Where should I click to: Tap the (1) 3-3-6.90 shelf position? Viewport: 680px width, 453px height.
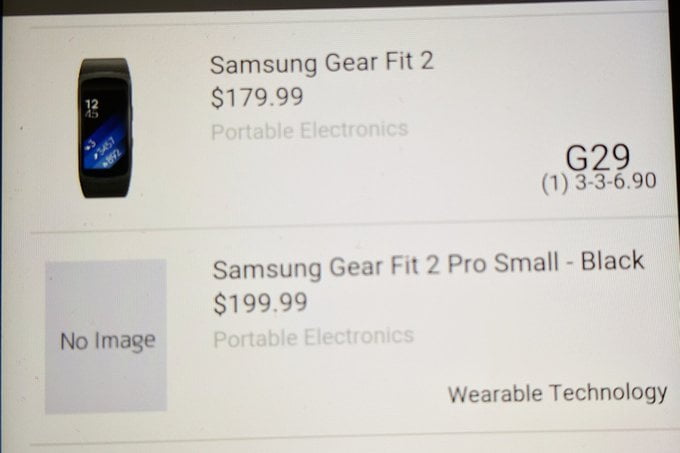pyautogui.click(x=599, y=182)
